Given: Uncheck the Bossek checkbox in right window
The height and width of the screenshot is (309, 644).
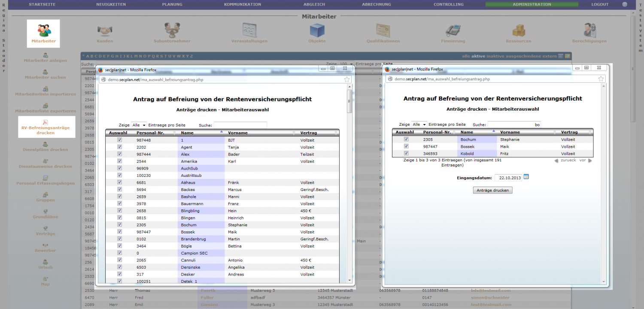Looking at the screenshot, I should pyautogui.click(x=406, y=146).
